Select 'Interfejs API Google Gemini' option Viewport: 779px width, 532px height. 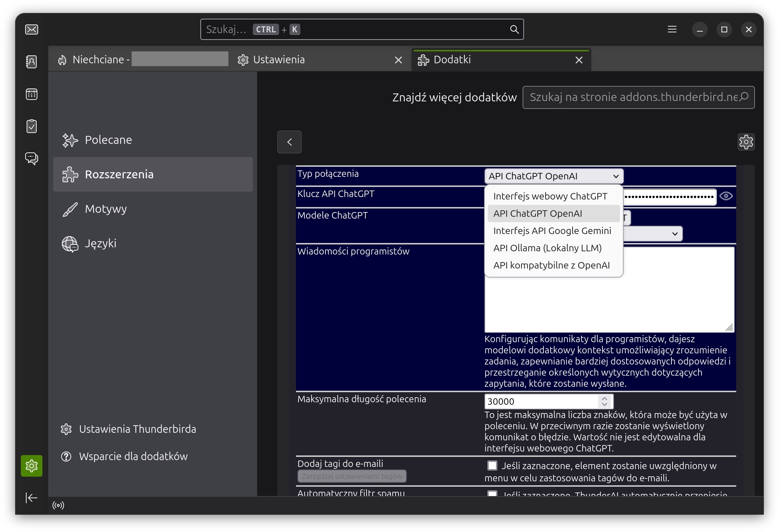552,231
